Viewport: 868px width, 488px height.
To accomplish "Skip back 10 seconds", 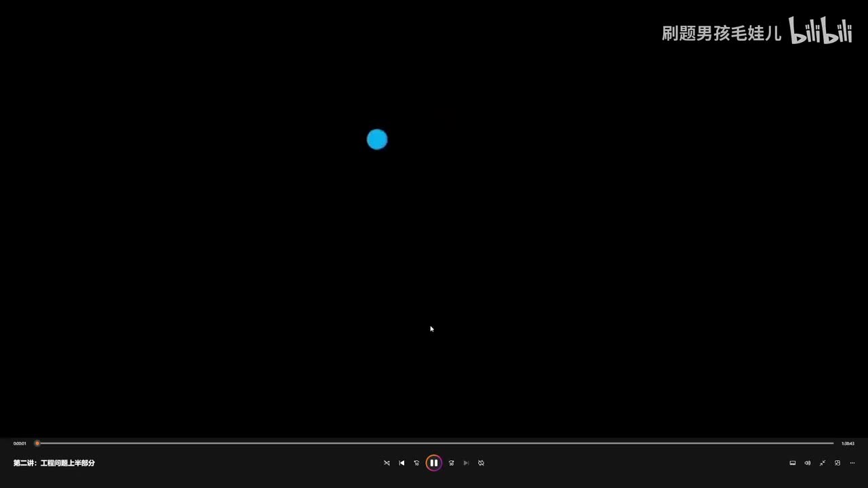I will (x=416, y=463).
